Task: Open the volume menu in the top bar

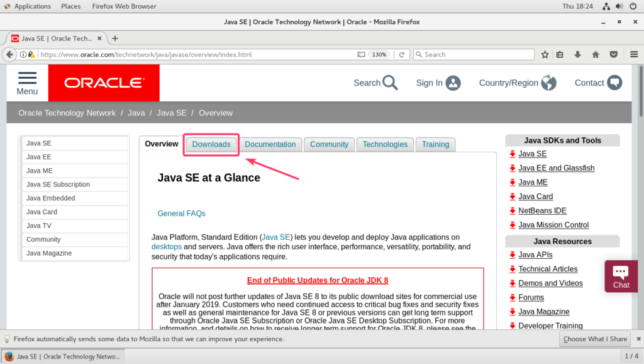Action: 621,6
